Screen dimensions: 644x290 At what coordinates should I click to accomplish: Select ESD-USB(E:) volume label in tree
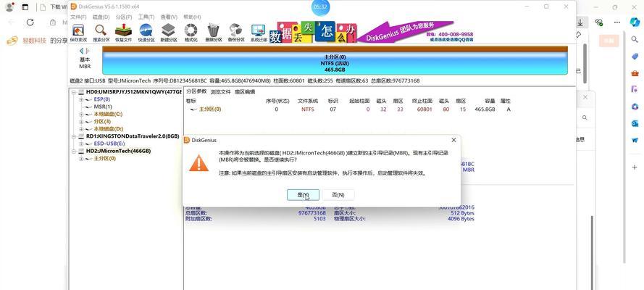(x=109, y=144)
